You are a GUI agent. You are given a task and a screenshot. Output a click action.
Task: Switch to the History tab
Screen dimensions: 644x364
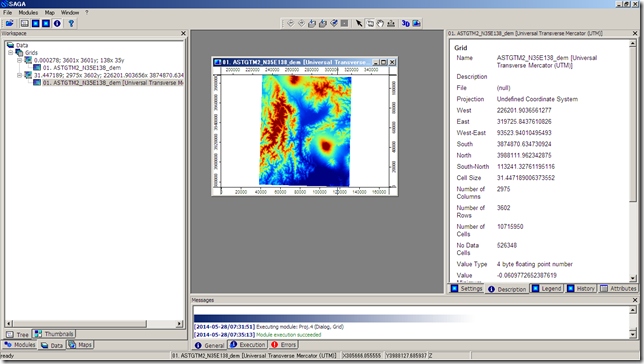[x=581, y=288]
